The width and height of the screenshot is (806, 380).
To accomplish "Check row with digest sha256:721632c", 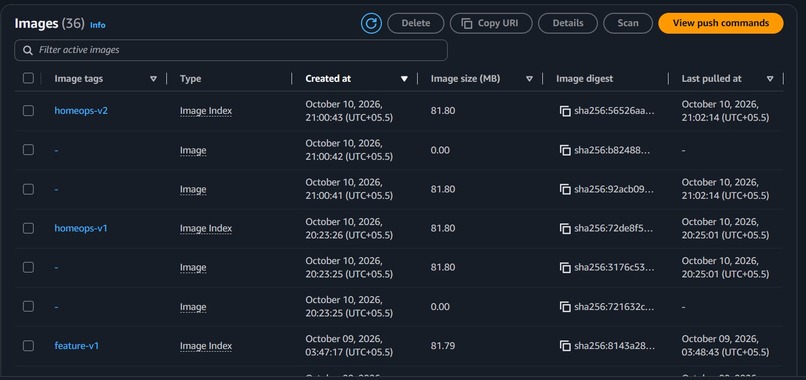I will pyautogui.click(x=28, y=306).
